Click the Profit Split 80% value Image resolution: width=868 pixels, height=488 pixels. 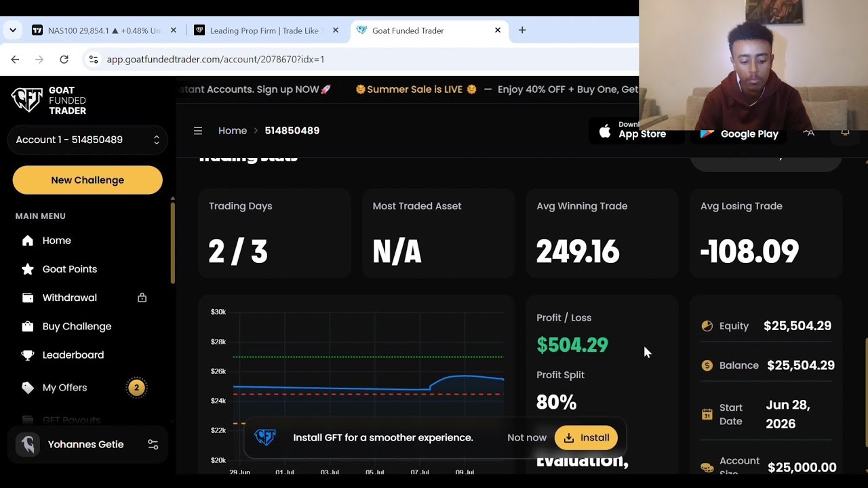pos(557,403)
